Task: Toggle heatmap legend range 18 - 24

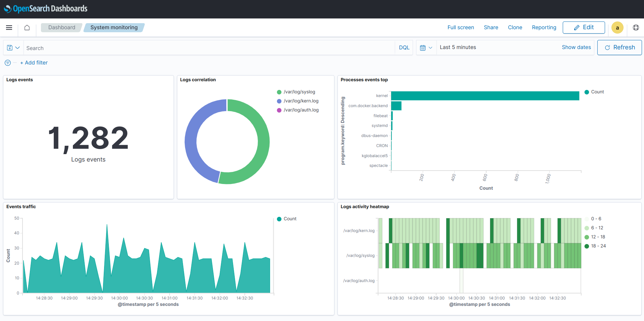Action: tap(595, 246)
